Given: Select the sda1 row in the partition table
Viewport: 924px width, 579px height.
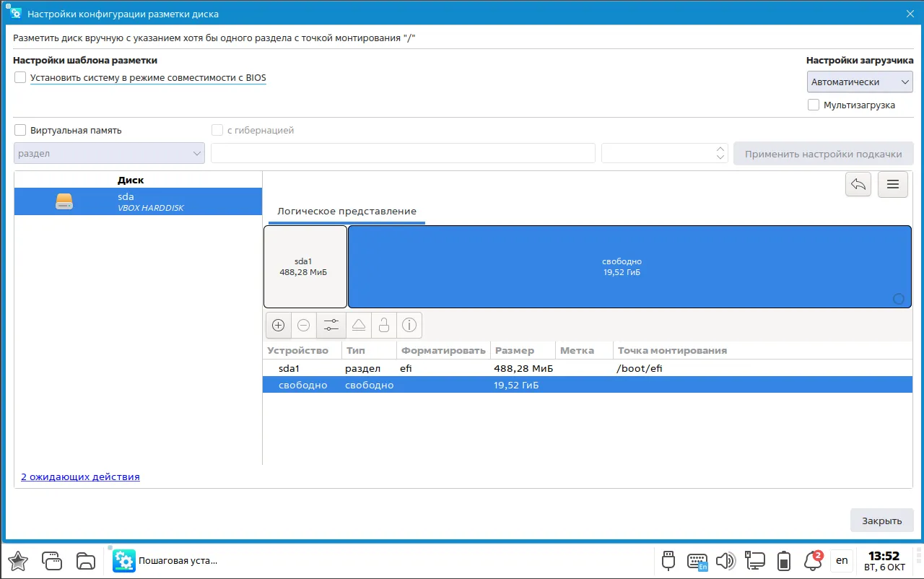Looking at the screenshot, I should pos(588,368).
